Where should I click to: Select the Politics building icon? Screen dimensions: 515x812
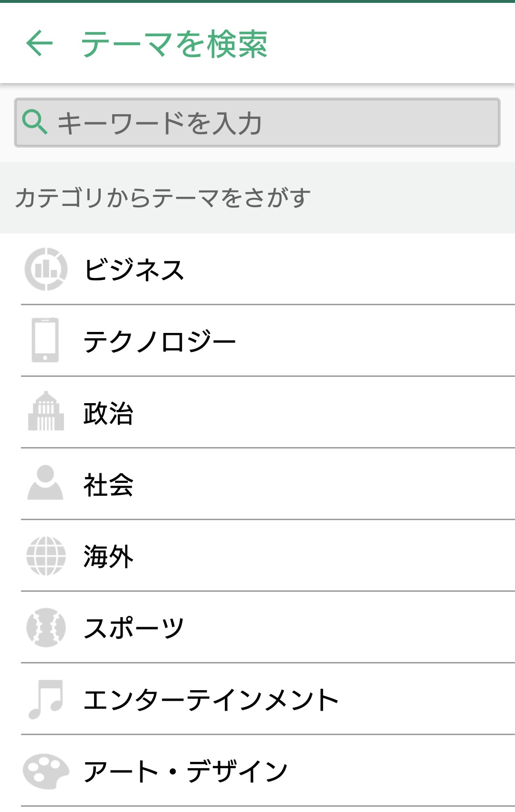pos(46,412)
